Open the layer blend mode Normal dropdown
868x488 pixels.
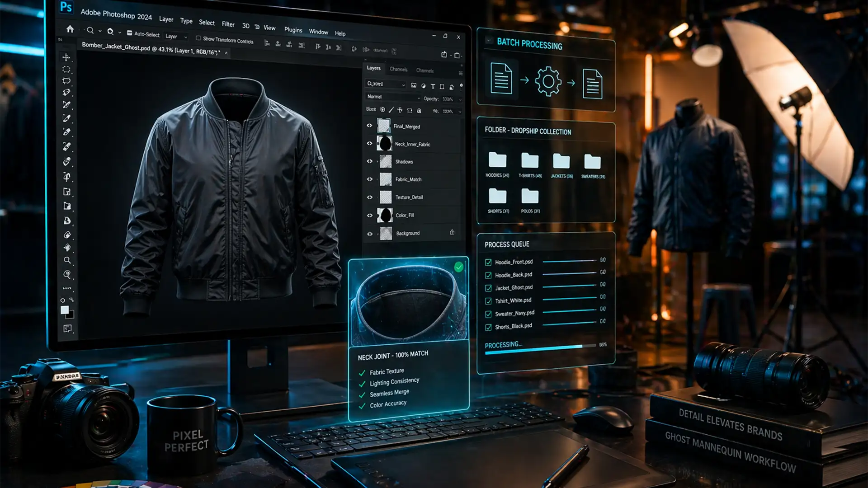(x=392, y=98)
